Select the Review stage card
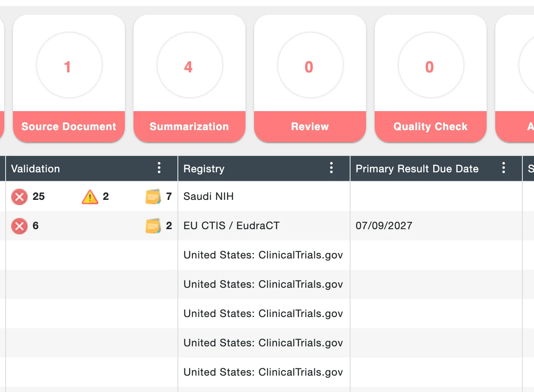The width and height of the screenshot is (534, 392). pos(310,78)
